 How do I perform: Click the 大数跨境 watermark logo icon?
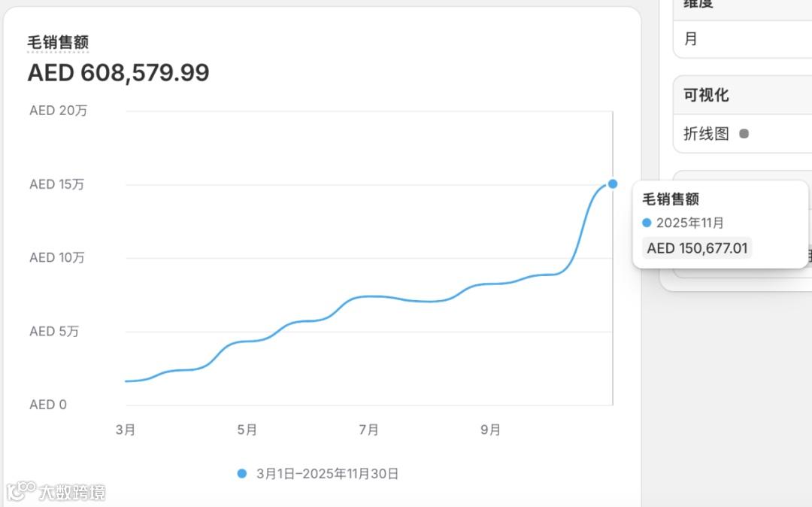(21, 491)
